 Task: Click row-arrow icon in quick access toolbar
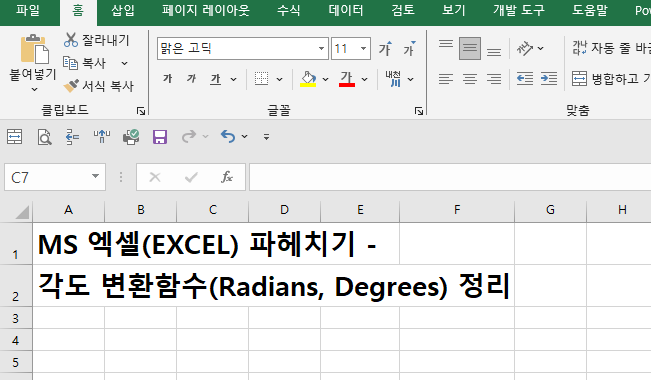(x=73, y=137)
